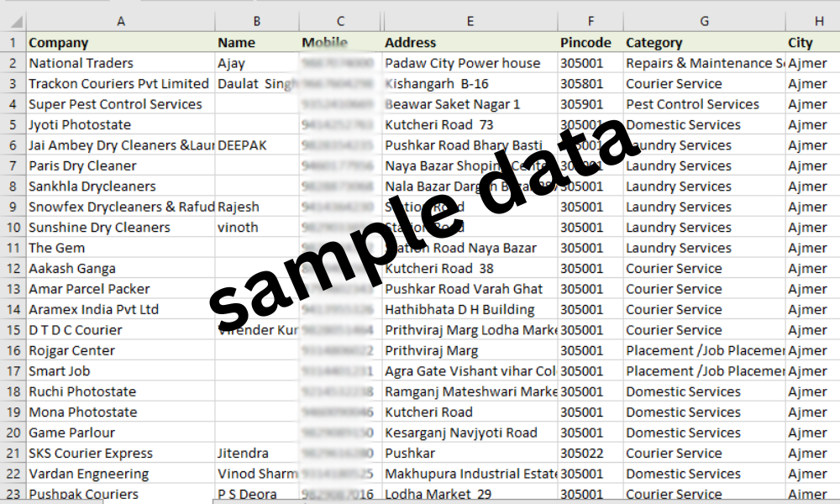This screenshot has width=840, height=504.
Task: Click the select-all corner triangle icon
Action: click(17, 22)
